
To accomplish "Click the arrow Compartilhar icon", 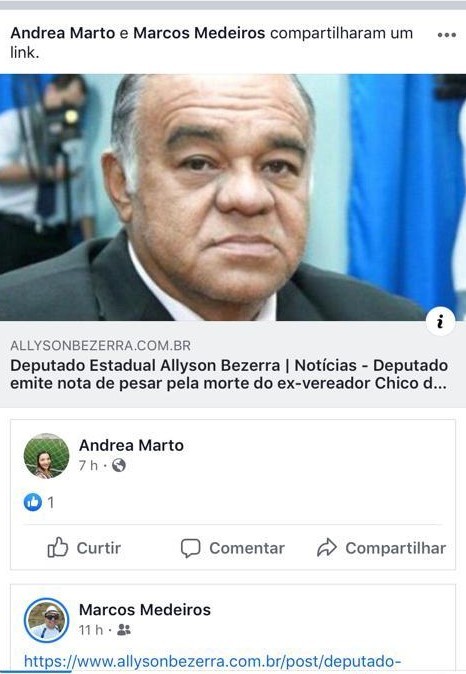I will click(327, 548).
